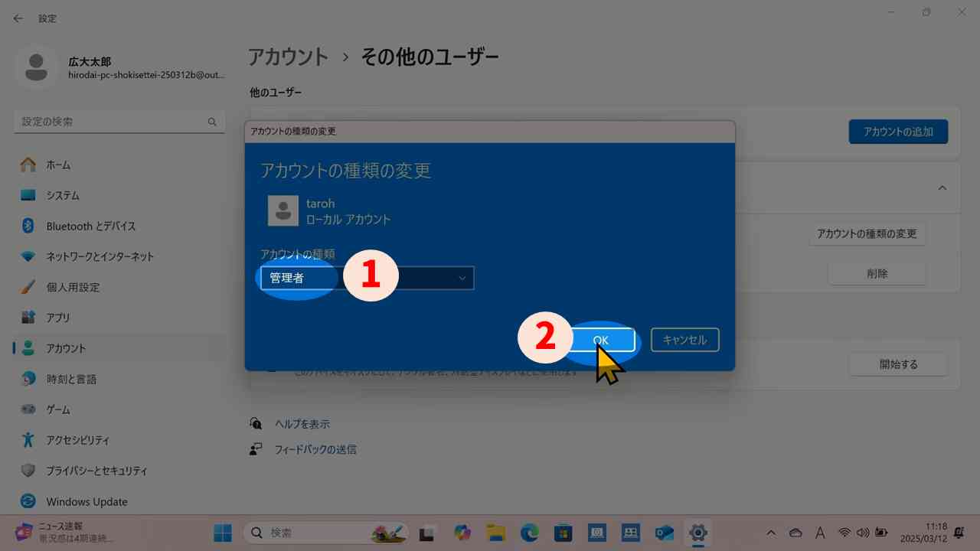Launch Microsoft Edge from the taskbar
The height and width of the screenshot is (551, 980).
click(529, 533)
